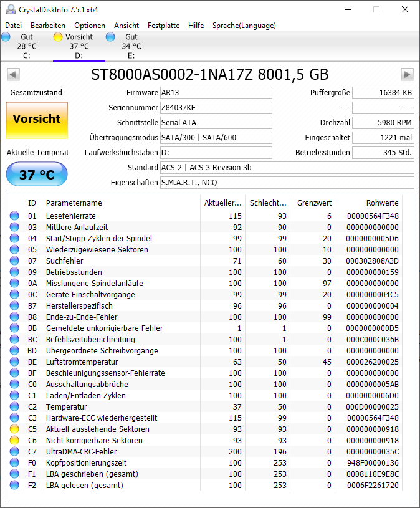Click the status icon for Luftstromtemperatur
420x508 pixels.
coord(14,362)
